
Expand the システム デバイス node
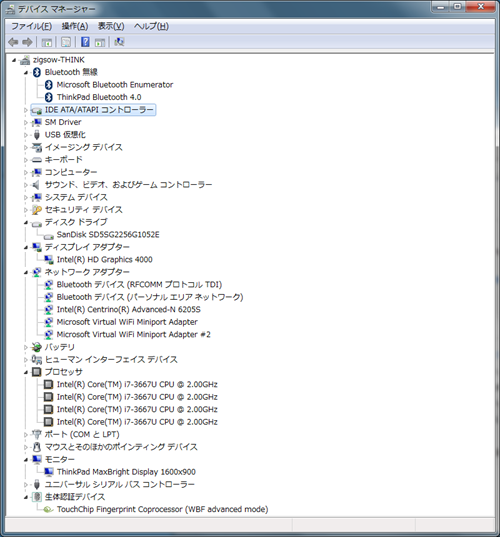click(x=26, y=198)
